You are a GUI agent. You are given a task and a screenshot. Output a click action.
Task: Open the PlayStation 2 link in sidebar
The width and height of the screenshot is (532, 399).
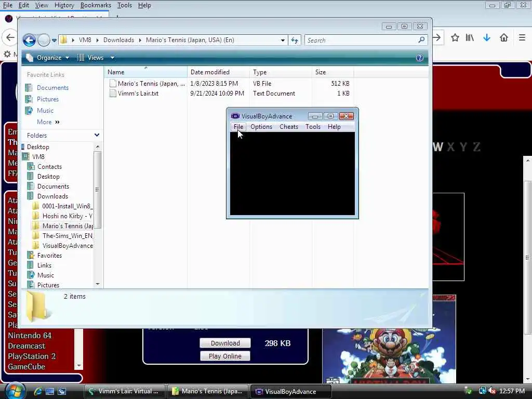[x=32, y=356]
